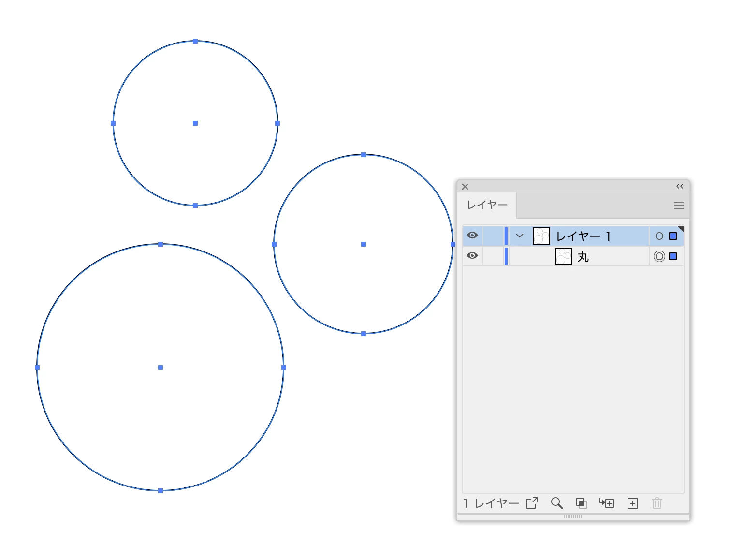Click the '1 レイヤー' count text
Screen dimensions: 730x560
point(491,503)
